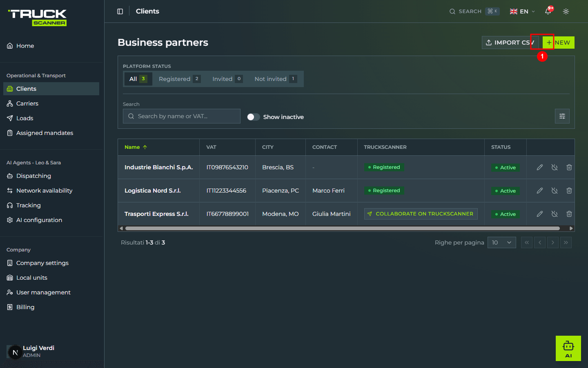
Task: Click Trasporti Express S.r.l. name
Action: click(156, 214)
